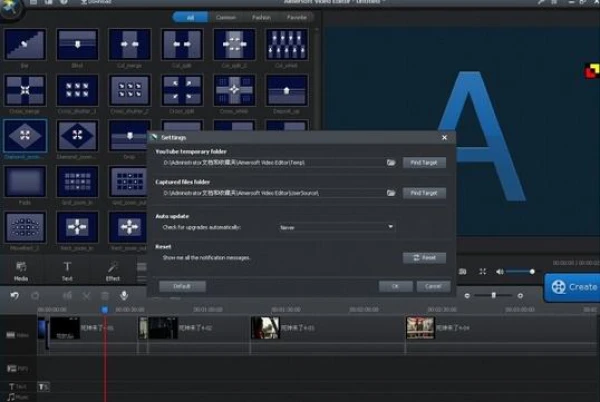Image resolution: width=600 pixels, height=402 pixels.
Task: Redo the last action
Action: coord(35,295)
